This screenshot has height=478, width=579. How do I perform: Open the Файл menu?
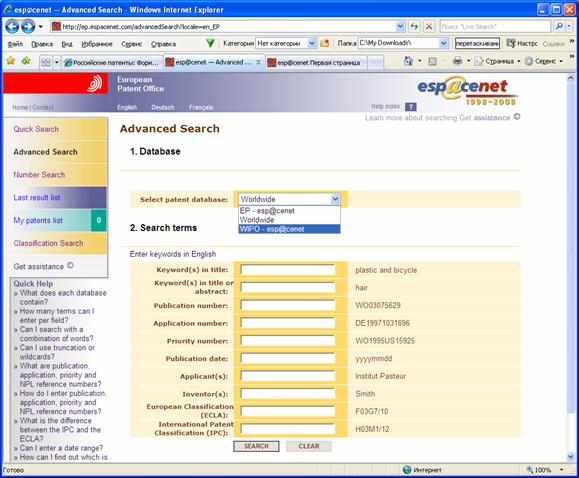point(15,44)
